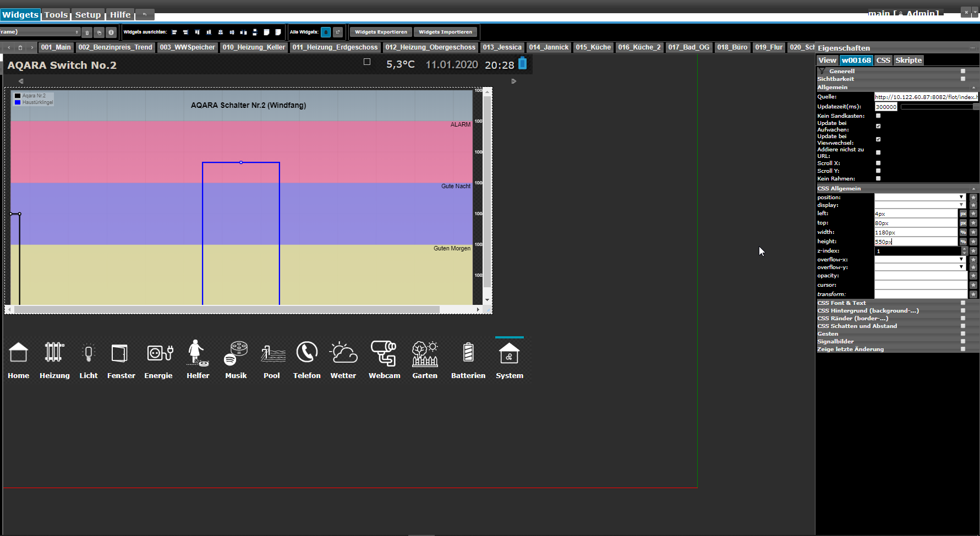The image size is (980, 536).
Task: Open the Energie socket icon
Action: click(160, 353)
